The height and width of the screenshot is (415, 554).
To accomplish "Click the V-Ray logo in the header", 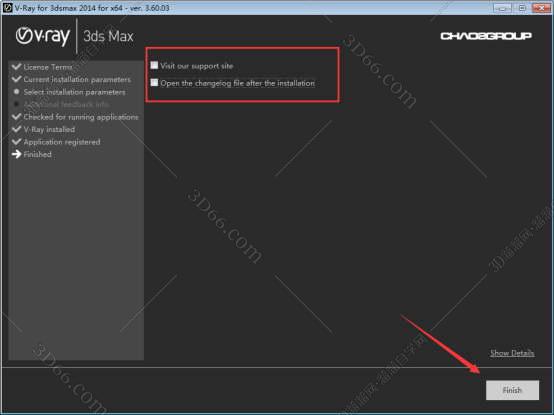I will coord(43,36).
